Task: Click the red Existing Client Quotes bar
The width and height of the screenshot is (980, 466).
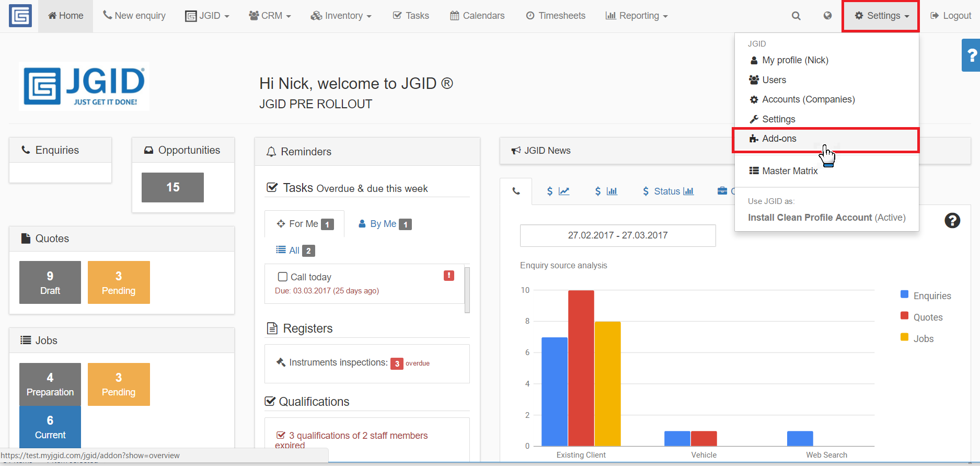Action: pyautogui.click(x=581, y=368)
